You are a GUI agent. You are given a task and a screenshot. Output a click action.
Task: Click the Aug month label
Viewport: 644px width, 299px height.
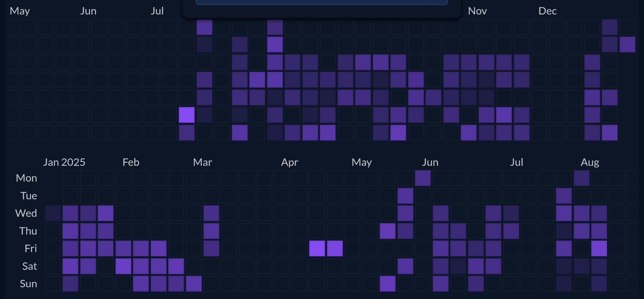(590, 162)
